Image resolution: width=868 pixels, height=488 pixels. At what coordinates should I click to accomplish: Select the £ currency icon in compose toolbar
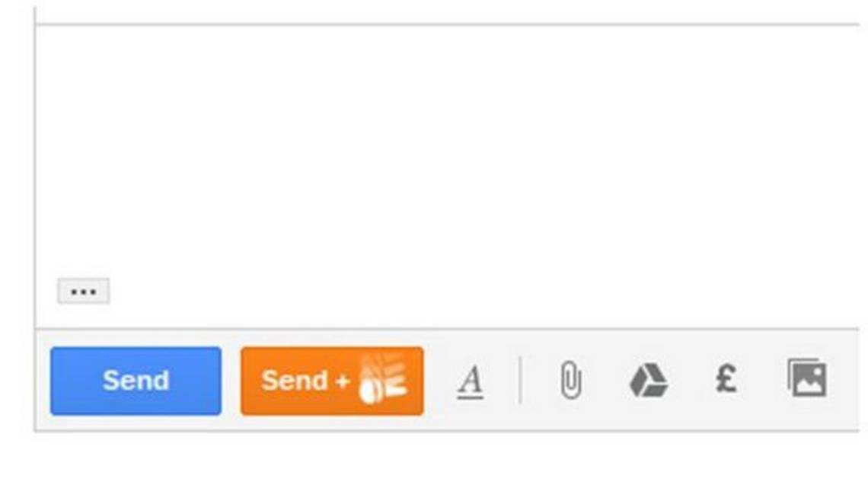pos(726,379)
